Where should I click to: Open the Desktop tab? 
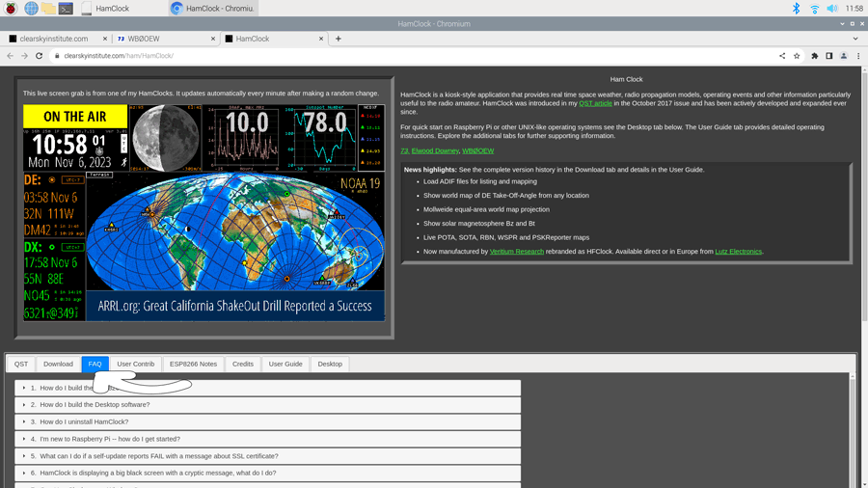click(x=330, y=364)
